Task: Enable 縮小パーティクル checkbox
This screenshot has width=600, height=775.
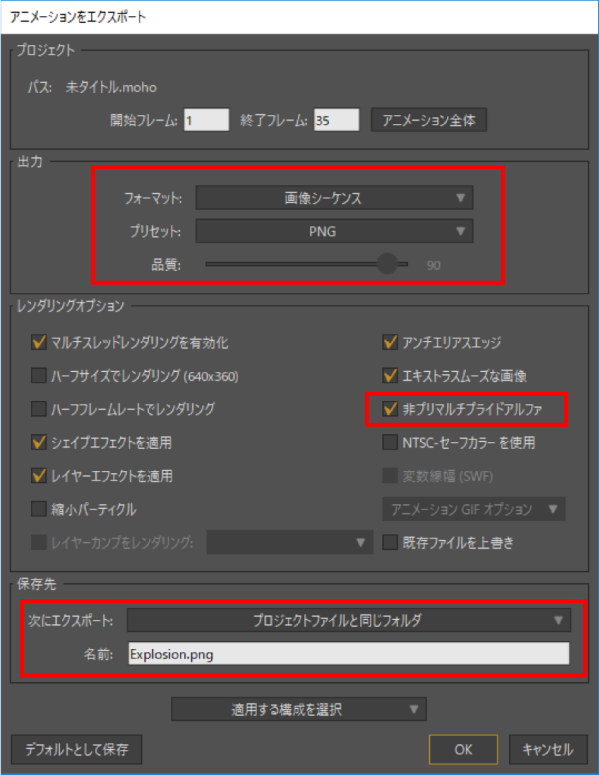Action: point(40,509)
